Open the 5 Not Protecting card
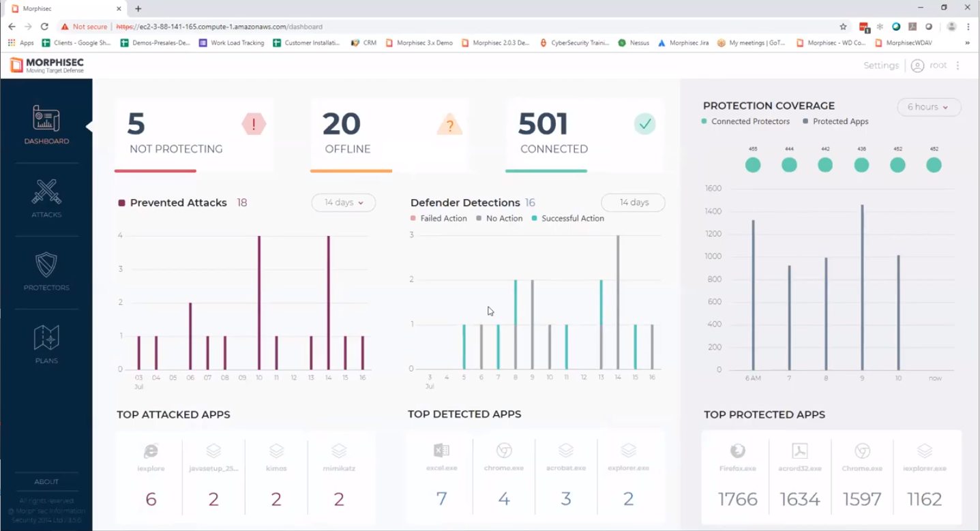The image size is (980, 531). (194, 135)
